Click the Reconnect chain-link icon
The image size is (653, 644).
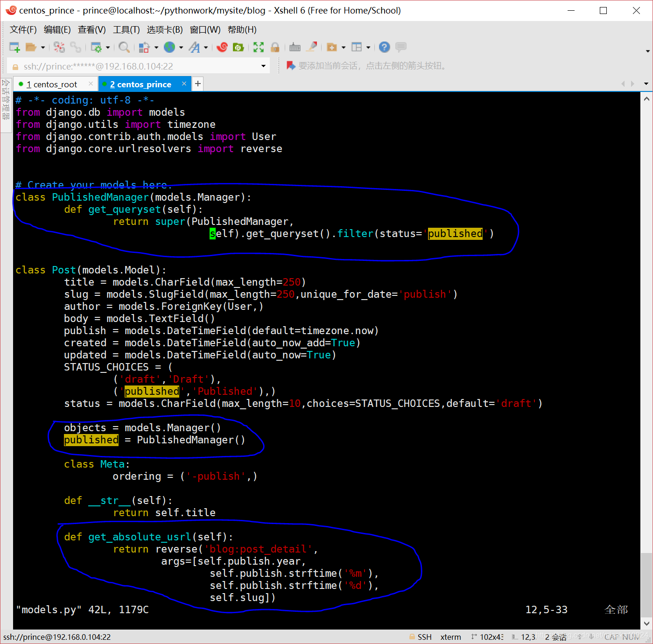75,47
